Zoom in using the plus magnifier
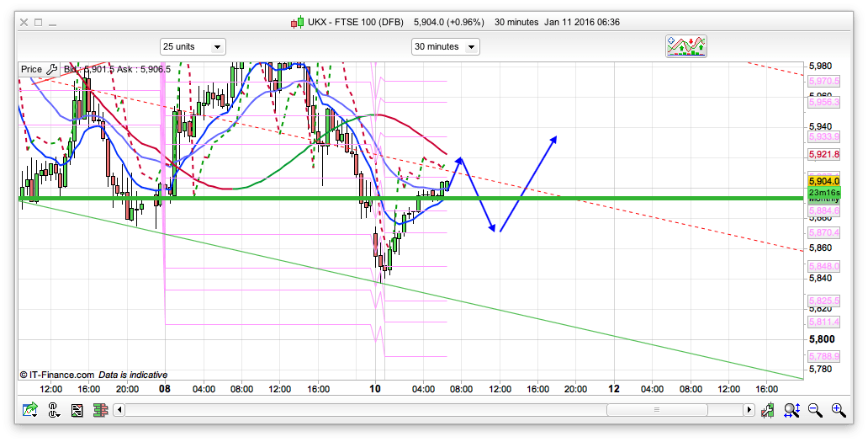 click(x=838, y=410)
